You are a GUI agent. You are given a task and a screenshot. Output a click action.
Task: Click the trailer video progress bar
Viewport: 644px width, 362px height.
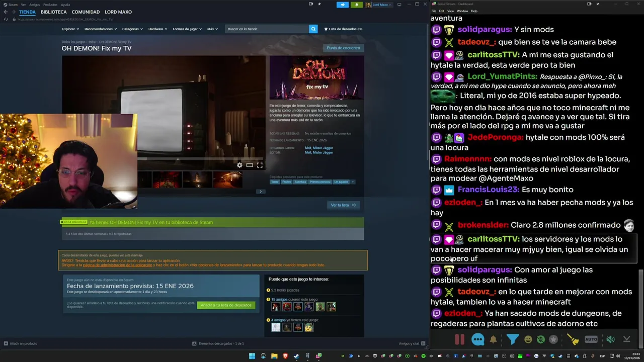pyautogui.click(x=200, y=159)
